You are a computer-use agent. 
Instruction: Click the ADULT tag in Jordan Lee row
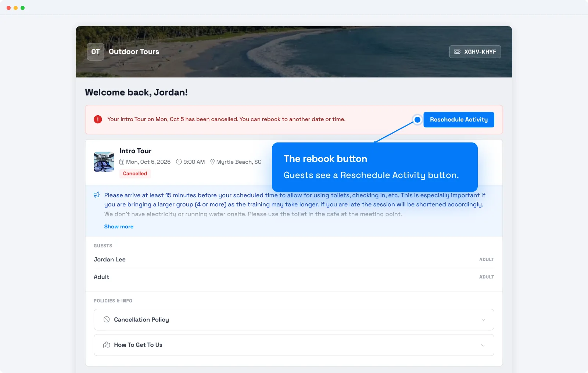(x=487, y=260)
